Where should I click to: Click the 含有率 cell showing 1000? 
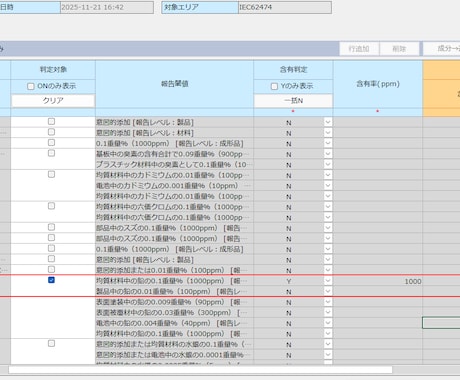(x=378, y=281)
